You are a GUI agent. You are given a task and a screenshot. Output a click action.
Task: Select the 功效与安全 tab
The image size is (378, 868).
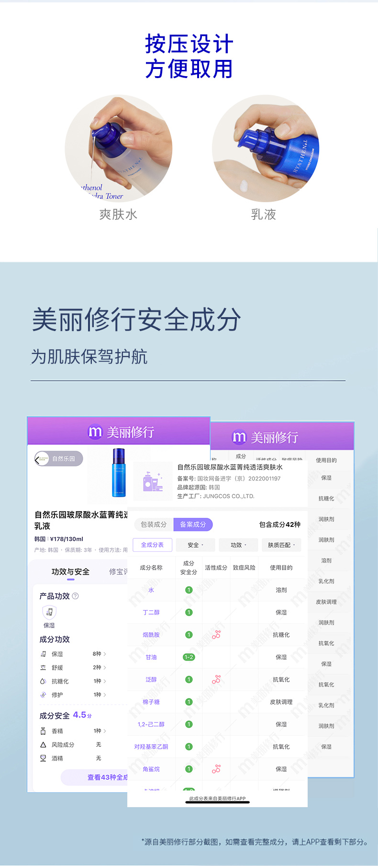point(70,571)
